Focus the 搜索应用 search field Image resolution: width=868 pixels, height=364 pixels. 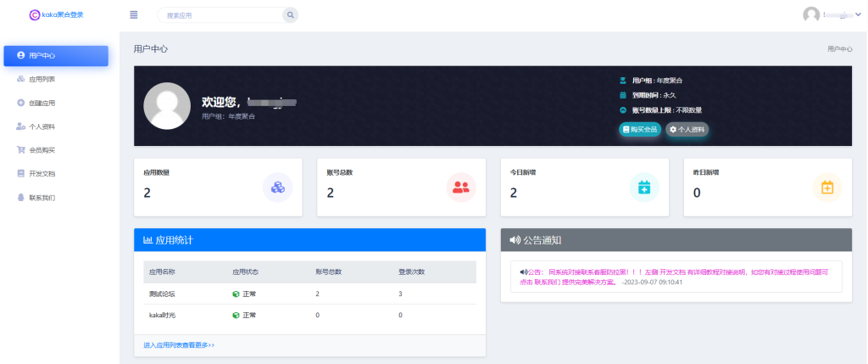click(220, 15)
